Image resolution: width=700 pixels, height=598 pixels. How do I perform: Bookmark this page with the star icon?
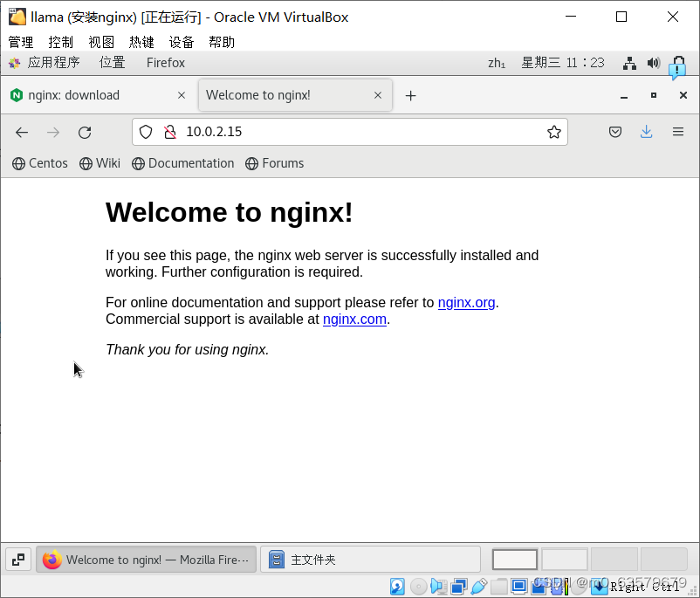click(553, 131)
